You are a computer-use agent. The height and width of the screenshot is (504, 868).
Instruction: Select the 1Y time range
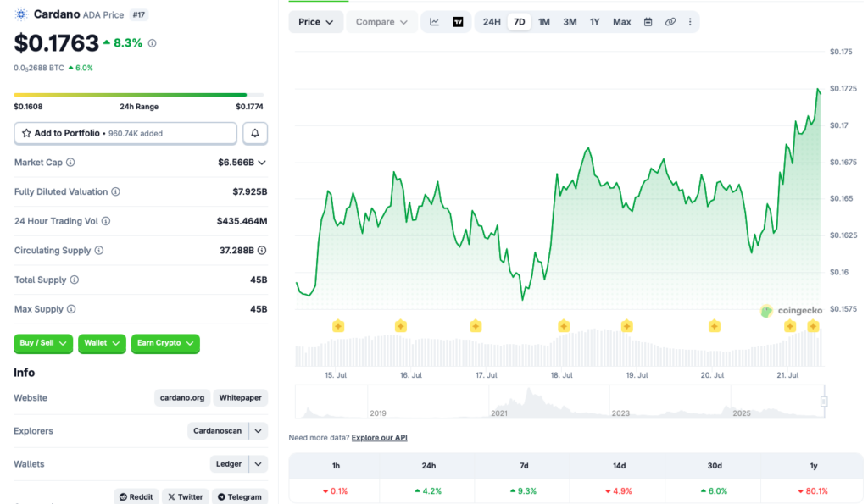point(594,22)
